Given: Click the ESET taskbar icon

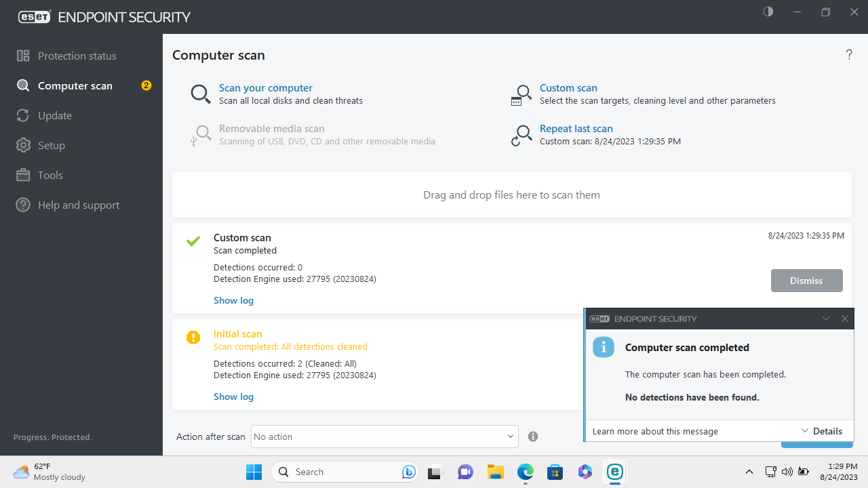Looking at the screenshot, I should click(x=615, y=472).
